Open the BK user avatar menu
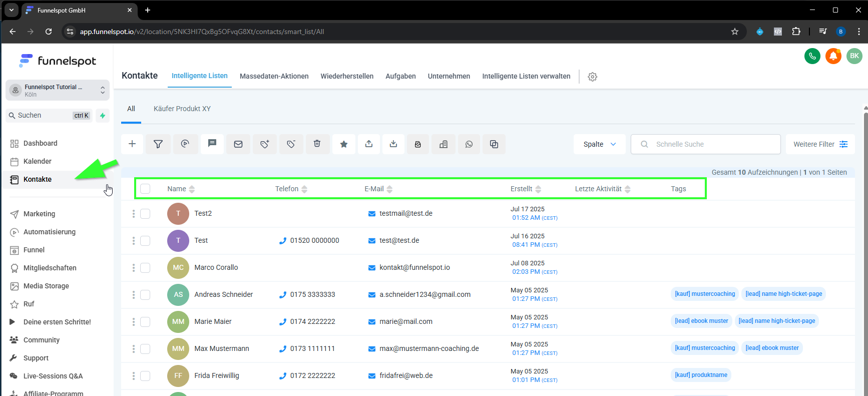The image size is (868, 396). pyautogui.click(x=854, y=56)
